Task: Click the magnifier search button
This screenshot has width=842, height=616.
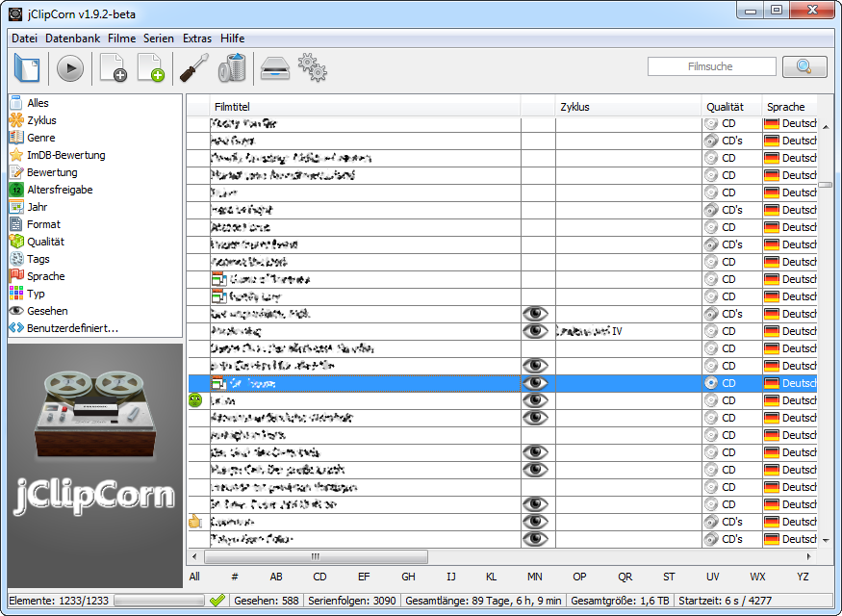Action: click(x=804, y=66)
